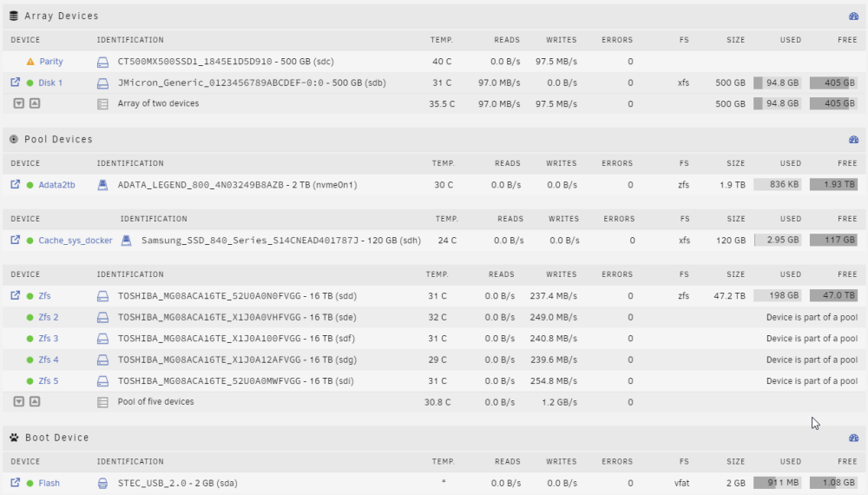Open the Zfs 5 device link
The width and height of the screenshot is (868, 495).
[48, 381]
